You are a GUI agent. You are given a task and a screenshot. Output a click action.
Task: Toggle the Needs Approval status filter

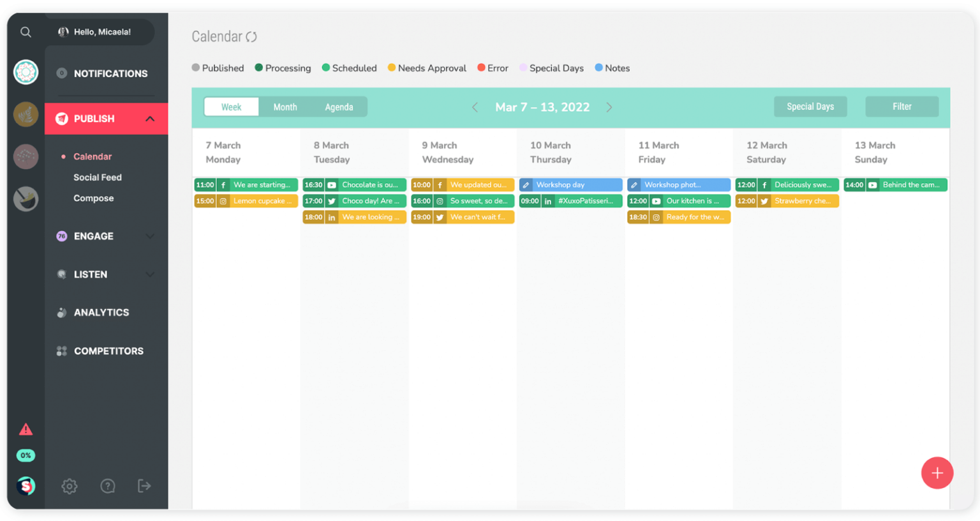[426, 68]
